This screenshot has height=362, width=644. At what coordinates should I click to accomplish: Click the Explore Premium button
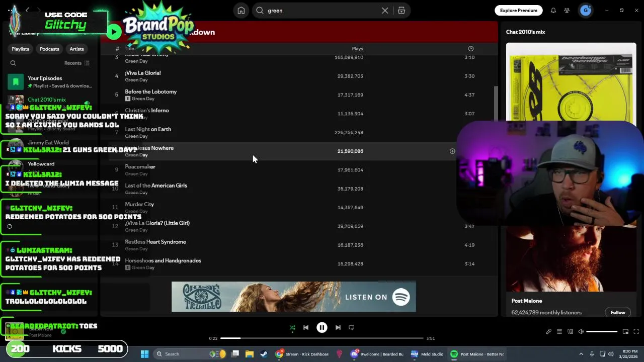point(518,11)
